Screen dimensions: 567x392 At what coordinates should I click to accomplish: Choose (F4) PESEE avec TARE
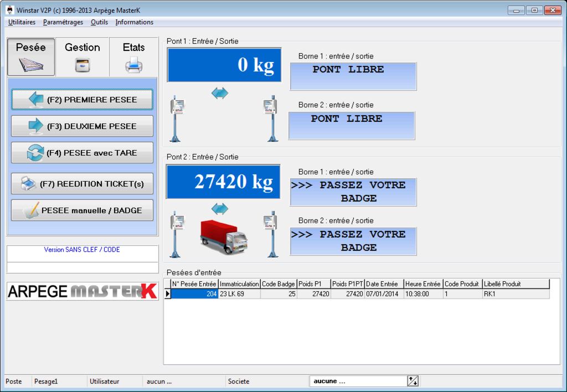[x=82, y=153]
